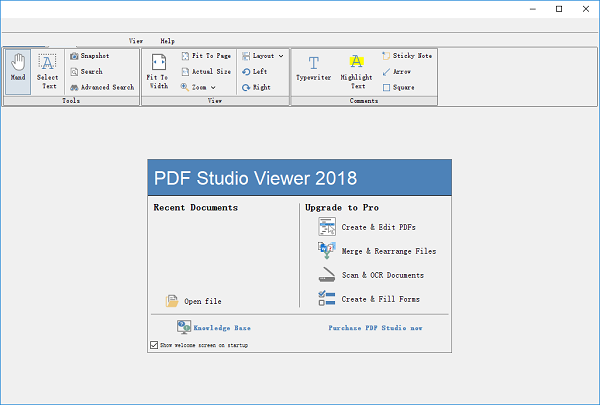Expand the Layout dropdown
Viewport: 600px width, 405px height.
click(x=263, y=56)
